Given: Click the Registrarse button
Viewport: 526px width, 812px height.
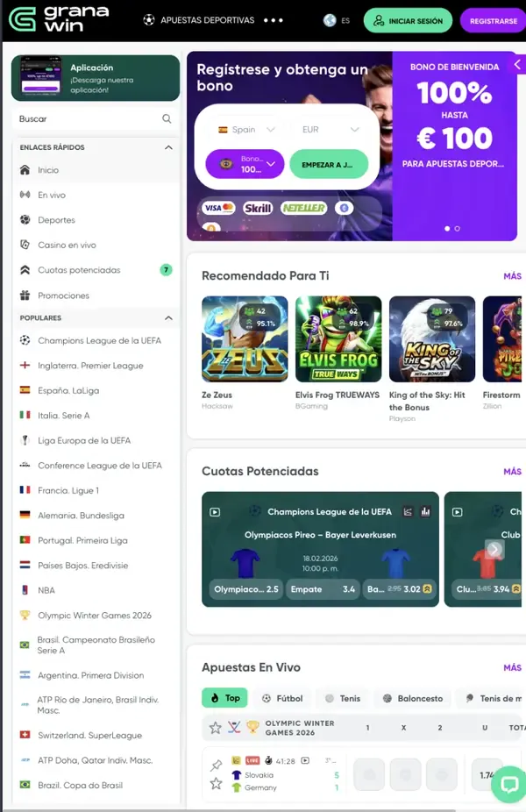Looking at the screenshot, I should tap(493, 21).
